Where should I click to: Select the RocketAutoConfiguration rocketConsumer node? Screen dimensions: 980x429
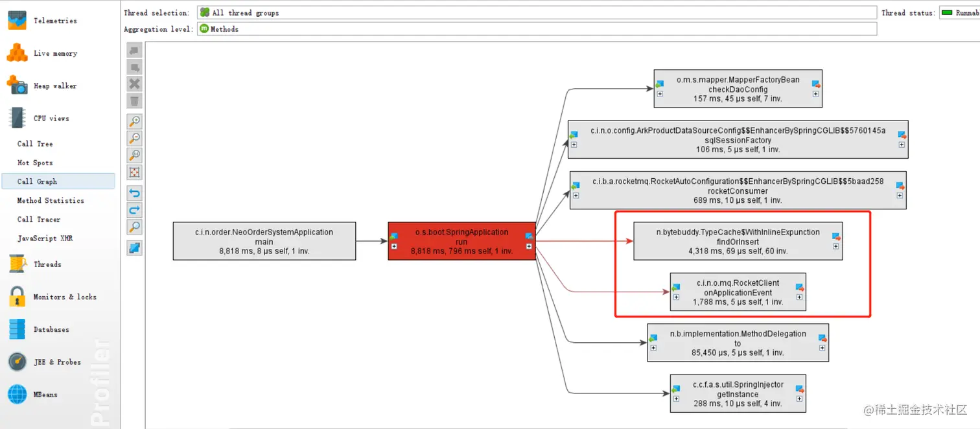(x=738, y=191)
